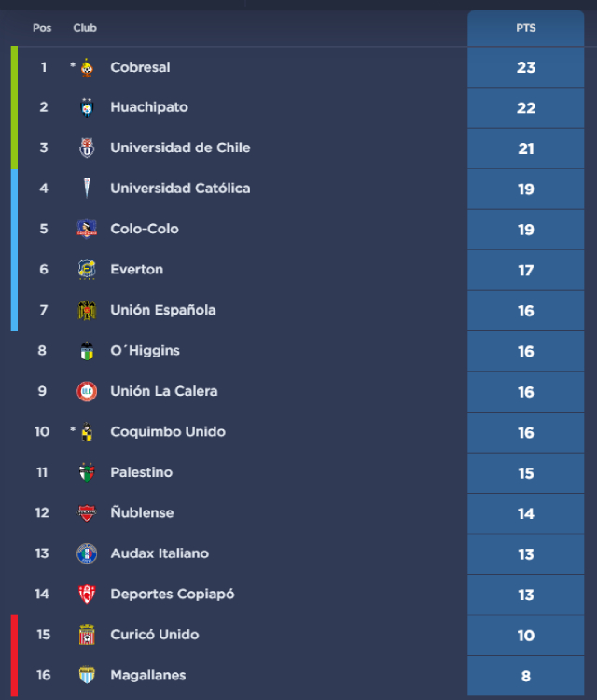Open the Universidad Católica team link

pos(180,189)
